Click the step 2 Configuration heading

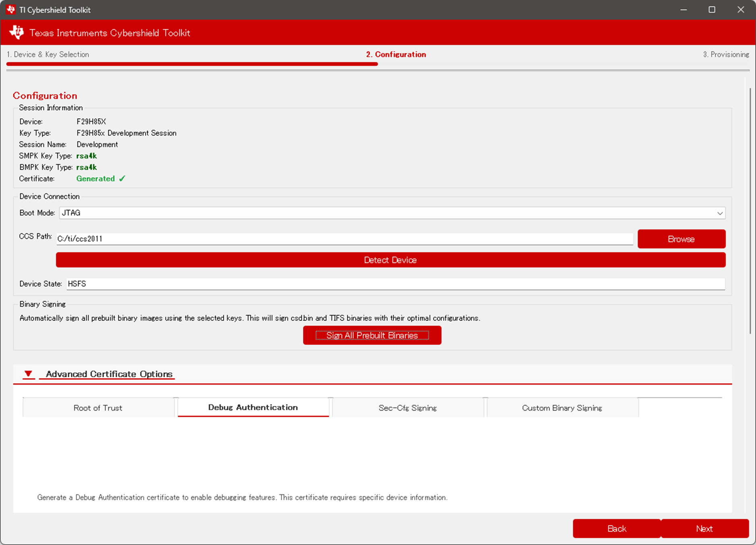[x=396, y=54]
